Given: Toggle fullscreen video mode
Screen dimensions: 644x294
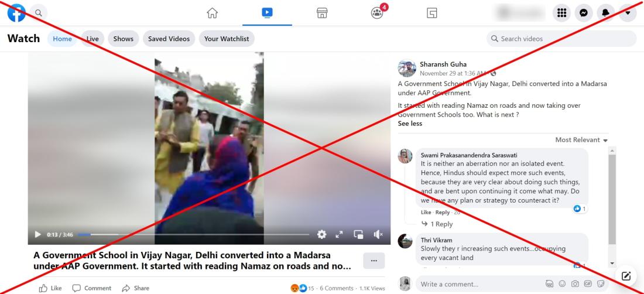Looking at the screenshot, I should 339,234.
